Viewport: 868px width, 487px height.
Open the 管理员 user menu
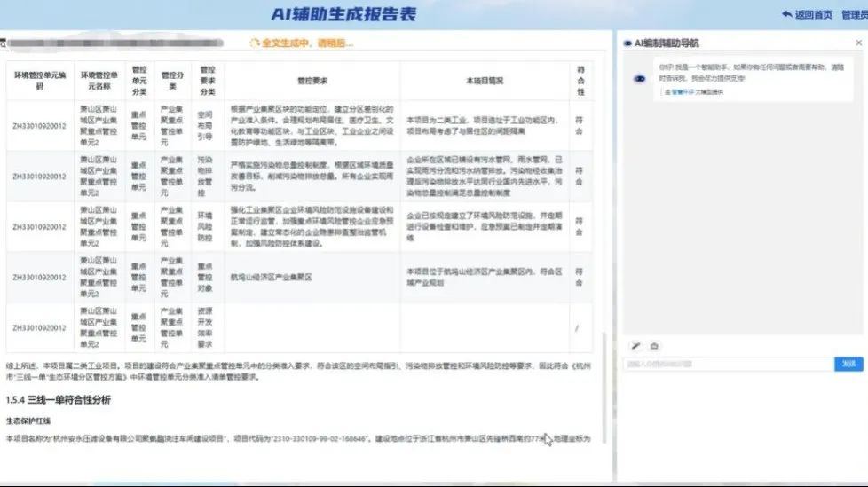[x=854, y=15]
